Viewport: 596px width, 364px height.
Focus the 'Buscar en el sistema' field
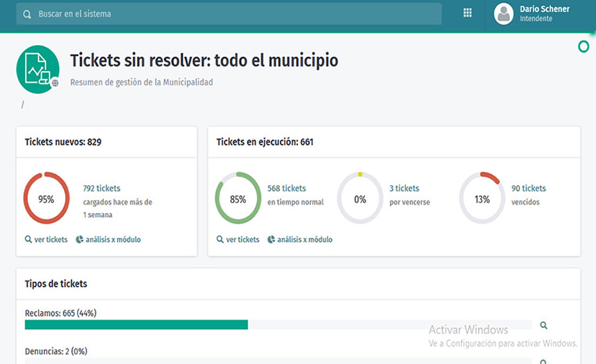click(229, 14)
